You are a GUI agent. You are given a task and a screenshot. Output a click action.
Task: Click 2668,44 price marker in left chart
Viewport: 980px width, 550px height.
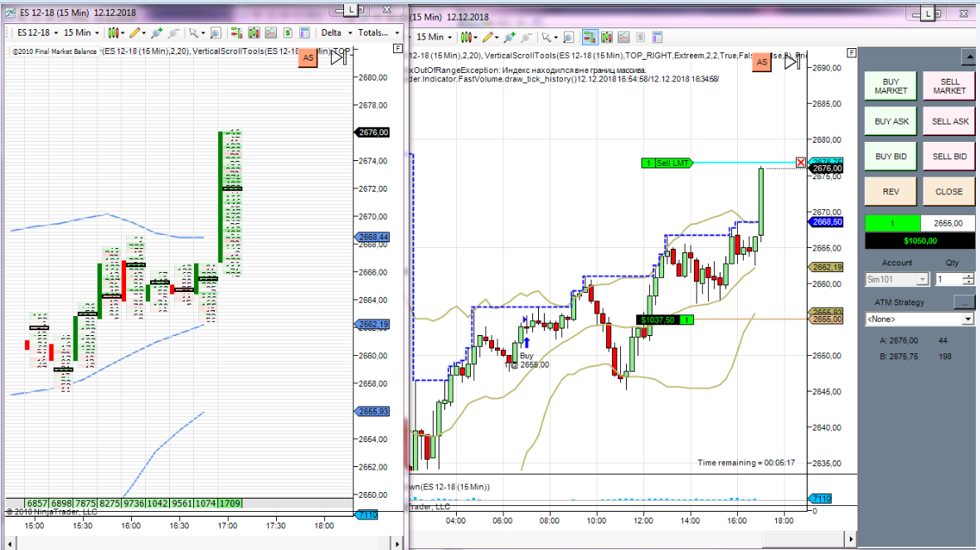372,237
